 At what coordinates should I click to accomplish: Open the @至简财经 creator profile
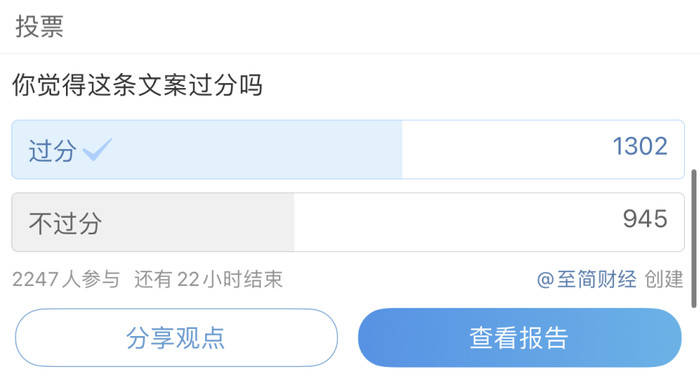coord(586,280)
